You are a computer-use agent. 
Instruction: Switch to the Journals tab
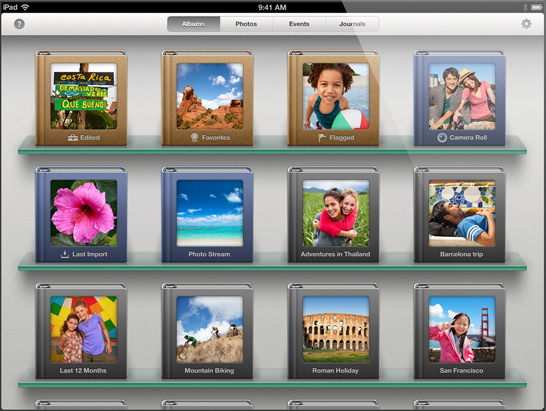tap(352, 24)
